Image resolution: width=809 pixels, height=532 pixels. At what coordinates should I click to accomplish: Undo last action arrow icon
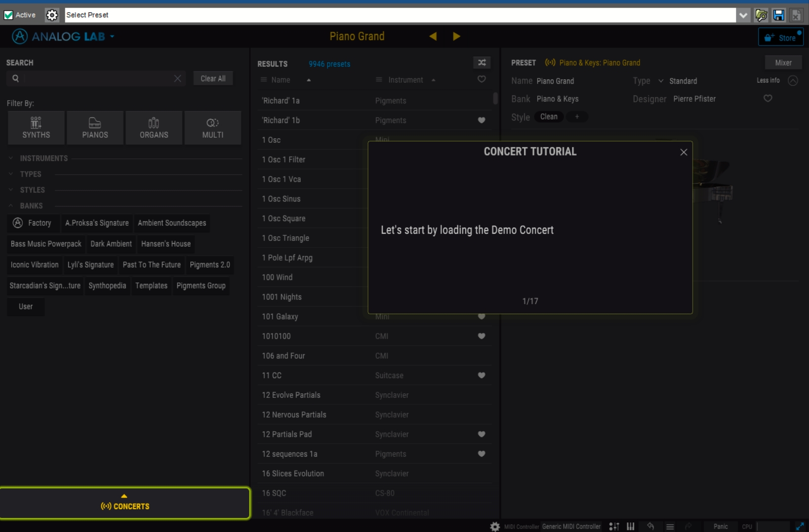[651, 526]
